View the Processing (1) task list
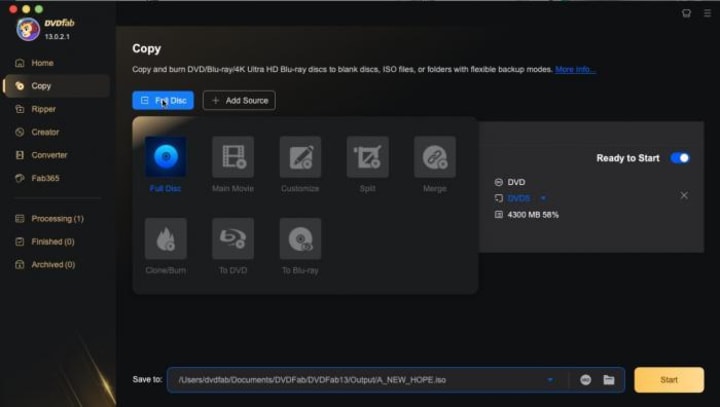720x407 pixels. tap(56, 218)
